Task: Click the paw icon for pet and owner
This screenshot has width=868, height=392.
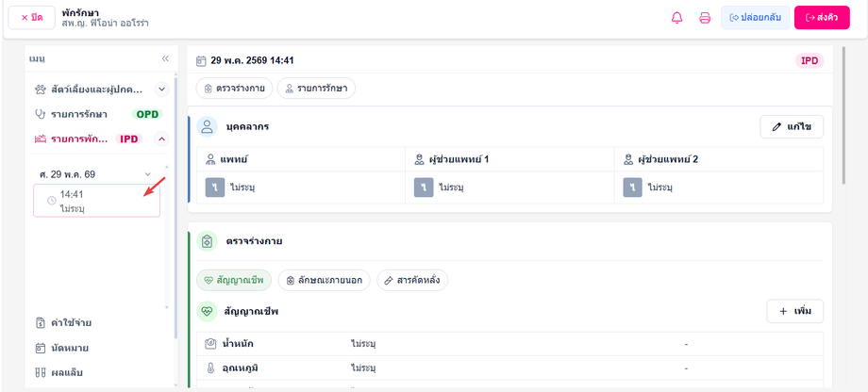Action: 40,89
